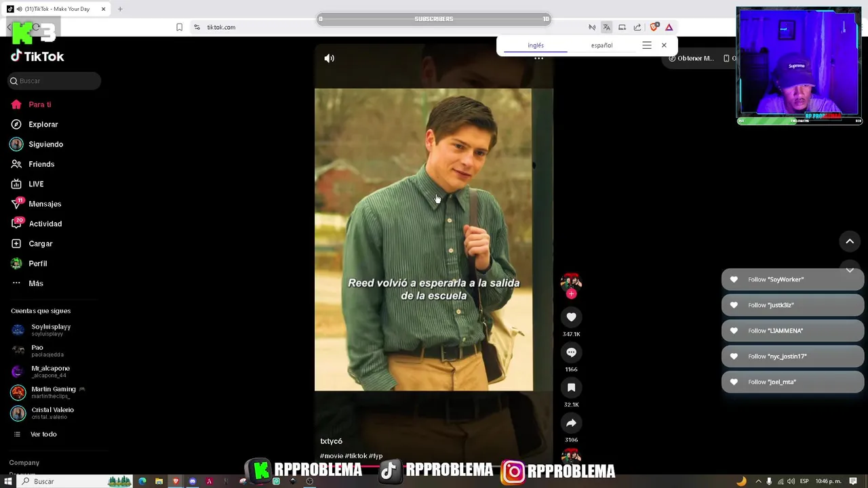Click the taskbar clock showing 10:46 p. m.

pyautogui.click(x=829, y=481)
